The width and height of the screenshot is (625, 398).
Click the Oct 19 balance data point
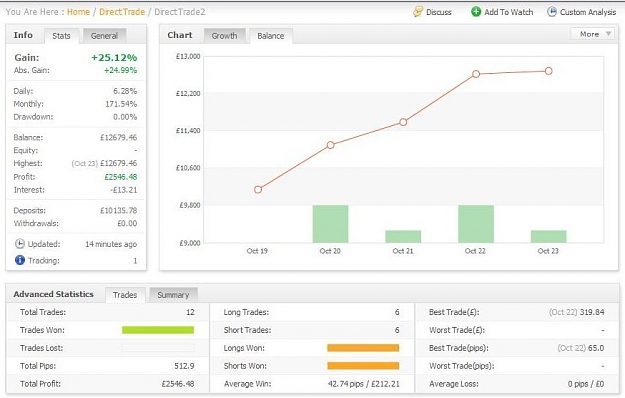pyautogui.click(x=258, y=190)
